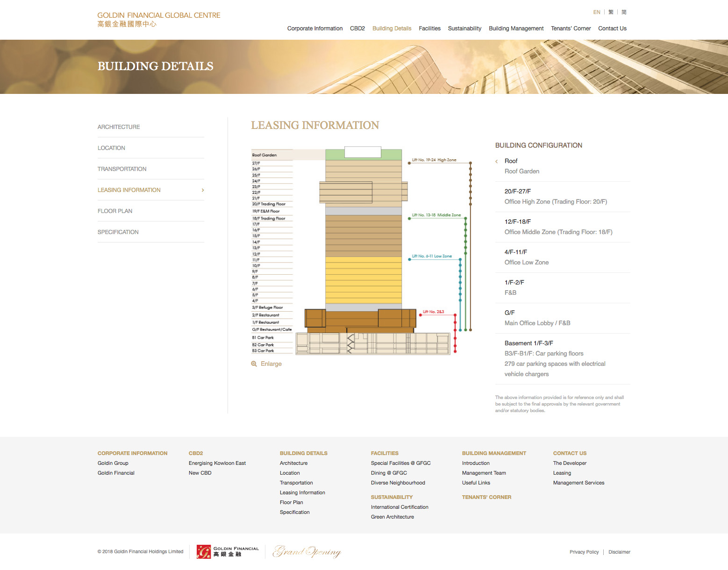Click the B1 Car Park label
This screenshot has height=570, width=728.
coord(263,337)
